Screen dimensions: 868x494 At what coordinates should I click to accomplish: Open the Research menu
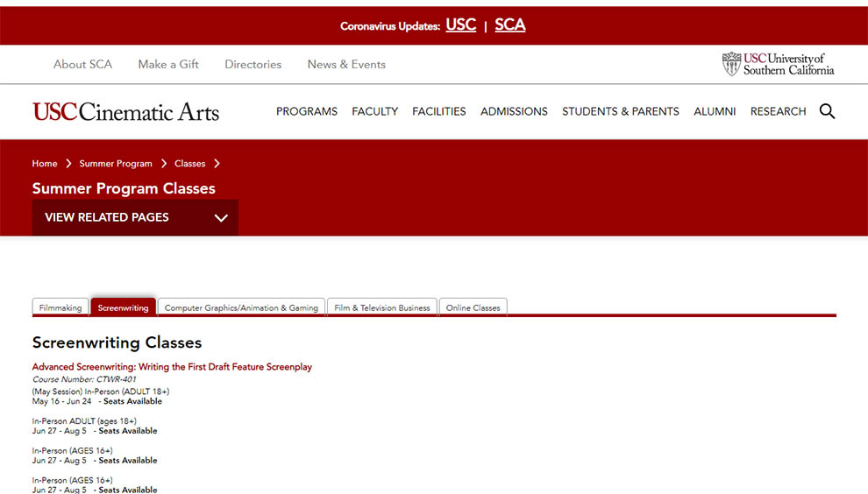point(778,111)
